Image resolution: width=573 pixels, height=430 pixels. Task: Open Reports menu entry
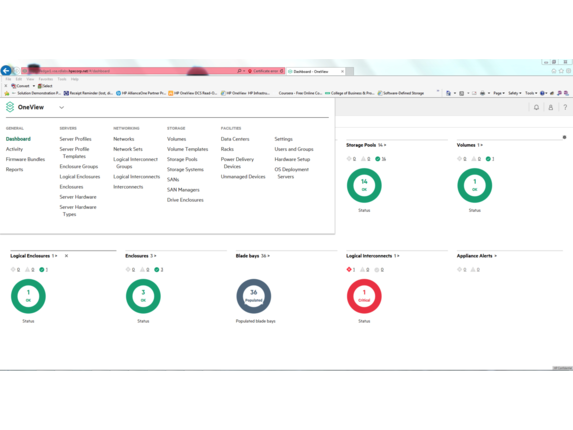[x=14, y=170]
